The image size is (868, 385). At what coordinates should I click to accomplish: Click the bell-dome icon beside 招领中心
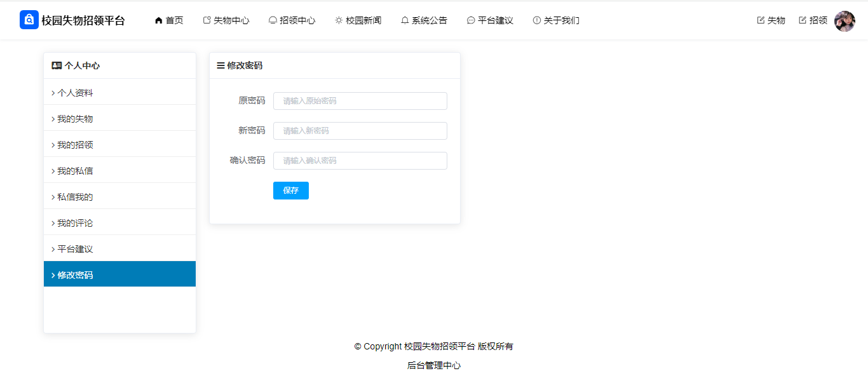pyautogui.click(x=273, y=20)
